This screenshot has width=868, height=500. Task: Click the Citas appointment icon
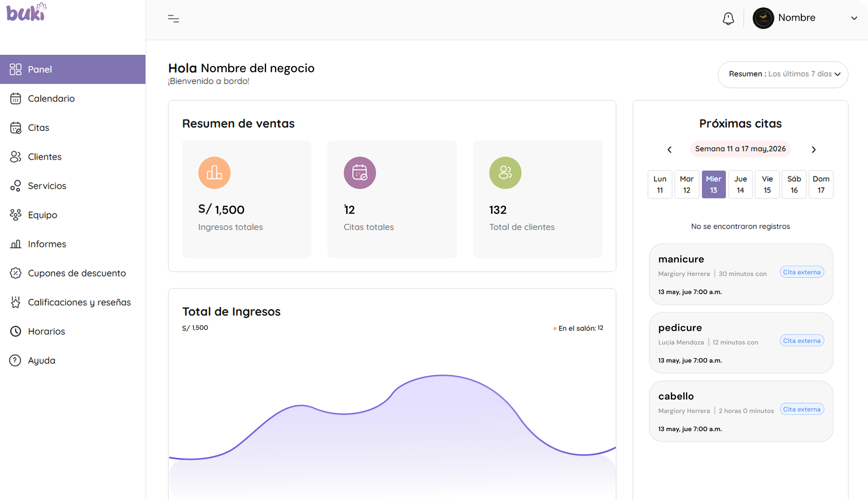point(15,128)
